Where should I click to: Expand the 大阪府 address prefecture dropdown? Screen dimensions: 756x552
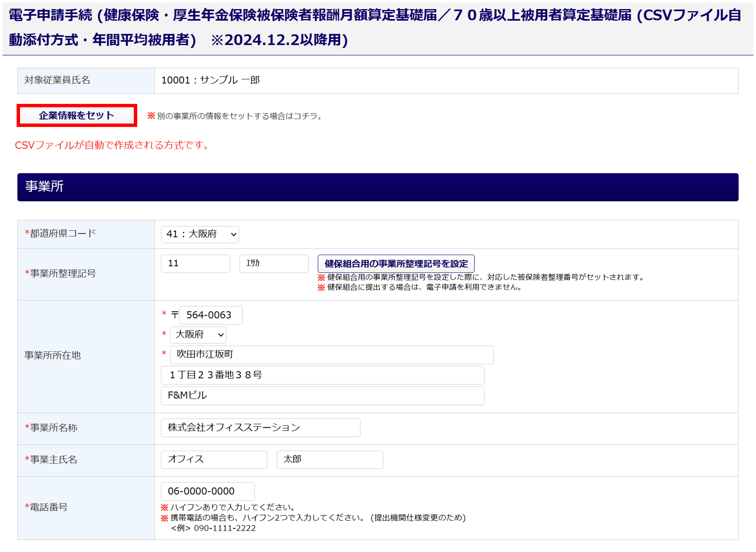pos(198,334)
